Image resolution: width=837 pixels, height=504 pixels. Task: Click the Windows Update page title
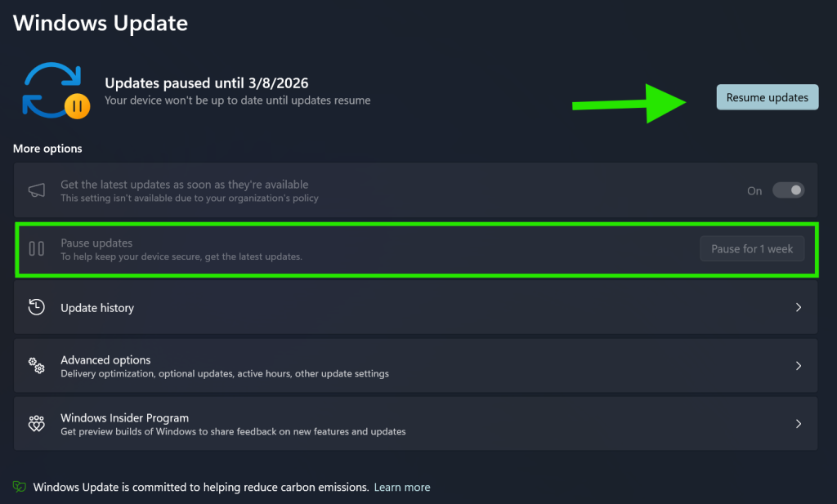(x=101, y=23)
